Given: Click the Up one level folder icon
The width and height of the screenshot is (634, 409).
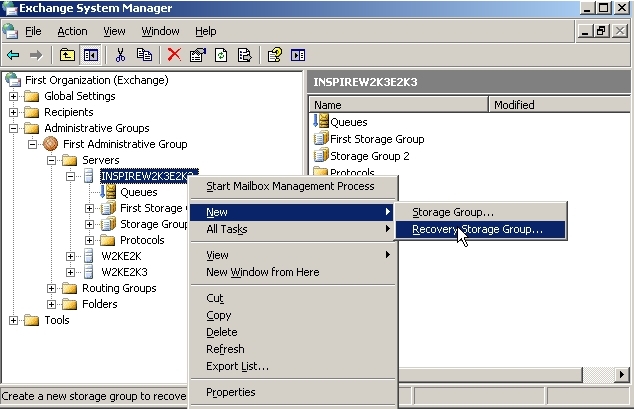Looking at the screenshot, I should (x=67, y=55).
